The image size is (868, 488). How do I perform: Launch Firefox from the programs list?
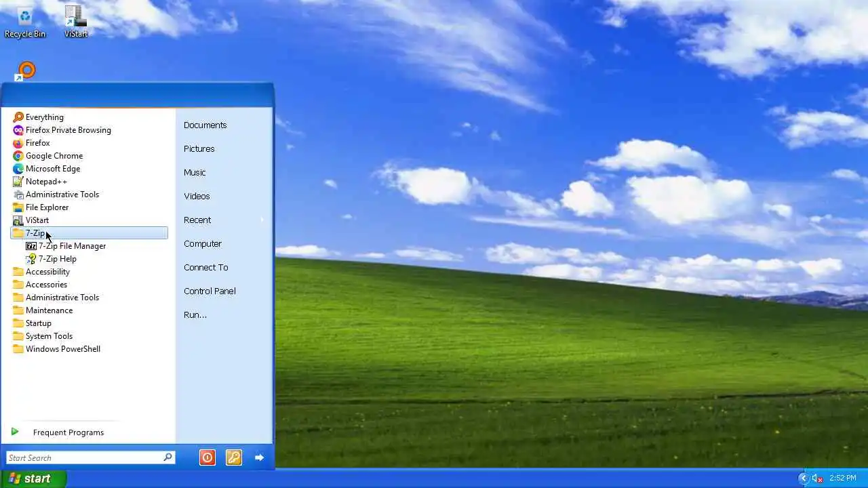[31, 143]
